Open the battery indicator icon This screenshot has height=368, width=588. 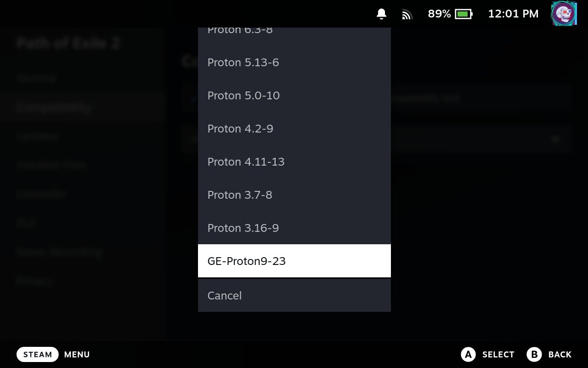tap(464, 14)
